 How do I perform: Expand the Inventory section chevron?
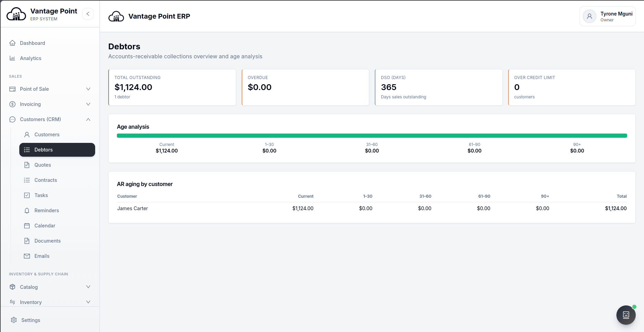point(88,302)
